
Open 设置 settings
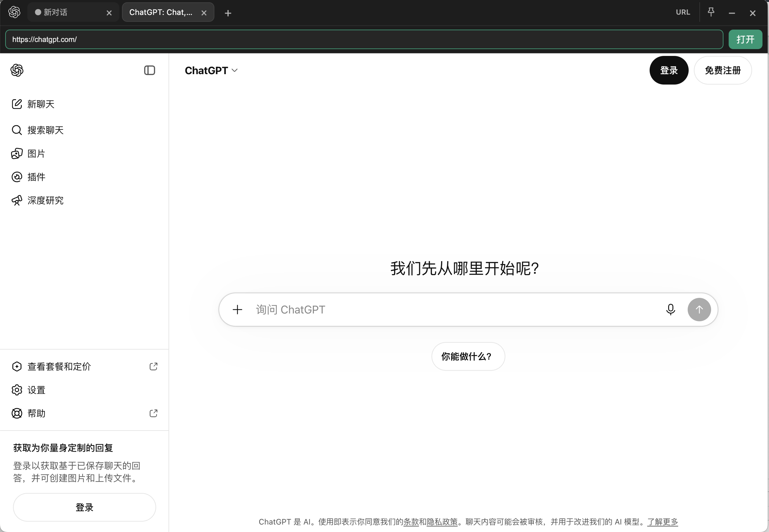pos(84,390)
